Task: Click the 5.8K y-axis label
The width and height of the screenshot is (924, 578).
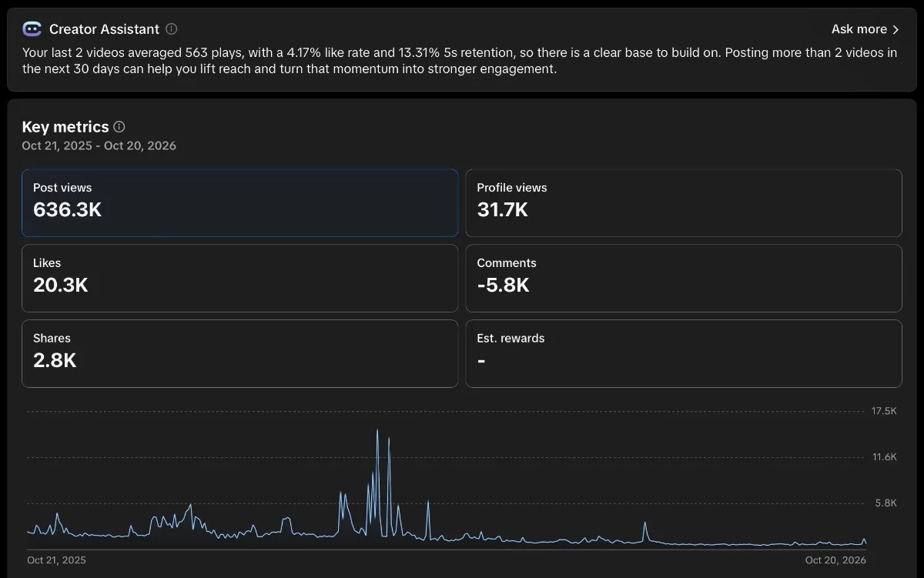Action: pos(886,503)
